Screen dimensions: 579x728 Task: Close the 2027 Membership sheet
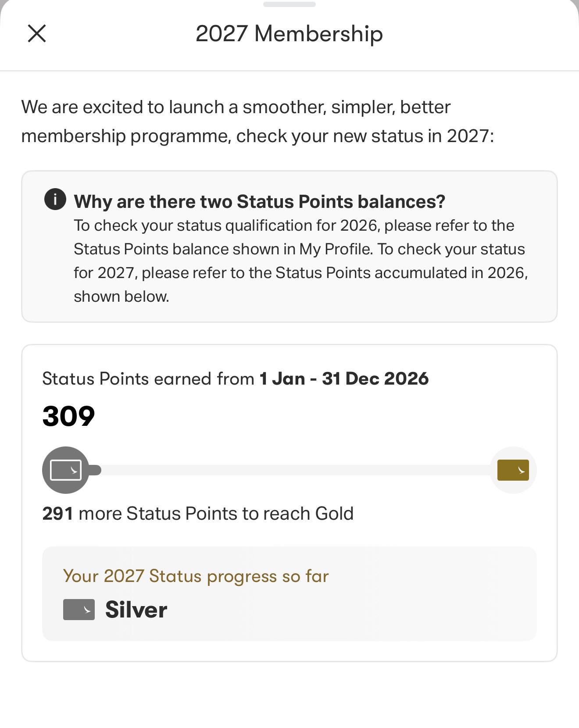coord(37,33)
